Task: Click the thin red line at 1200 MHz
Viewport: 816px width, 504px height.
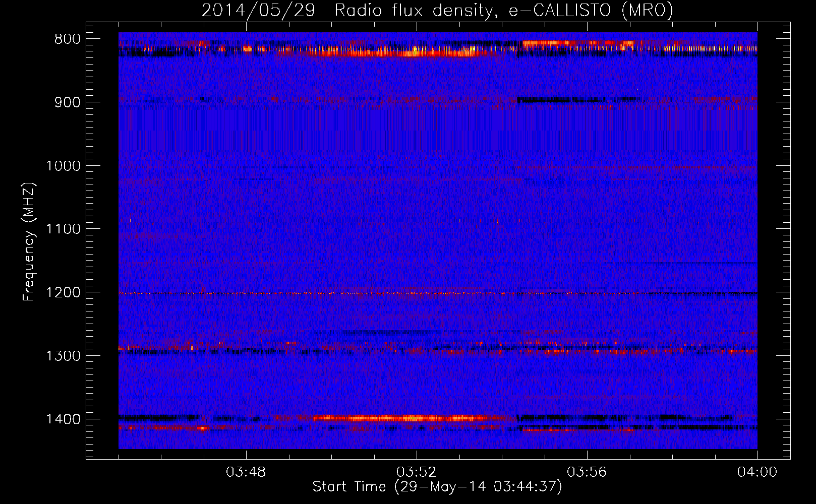Action: coord(438,293)
